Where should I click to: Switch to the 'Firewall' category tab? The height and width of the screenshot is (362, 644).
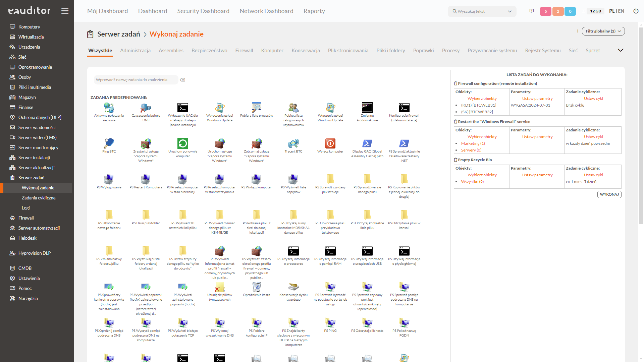[244, 51]
